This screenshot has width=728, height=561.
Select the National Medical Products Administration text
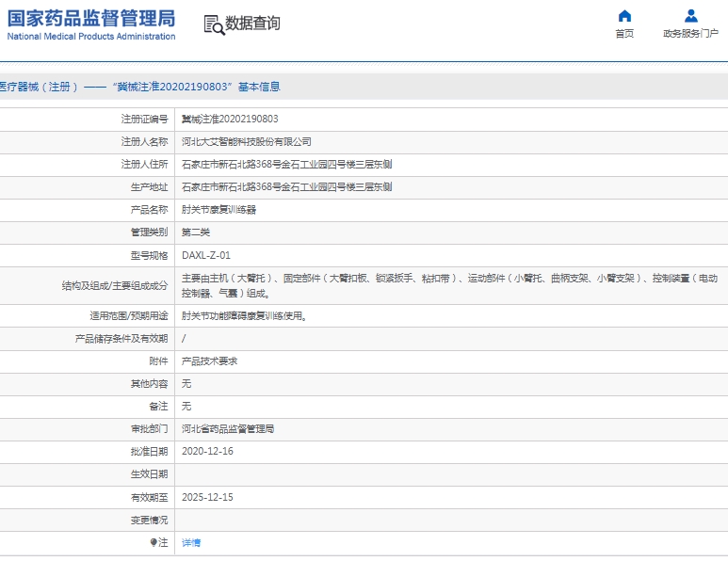click(x=91, y=36)
